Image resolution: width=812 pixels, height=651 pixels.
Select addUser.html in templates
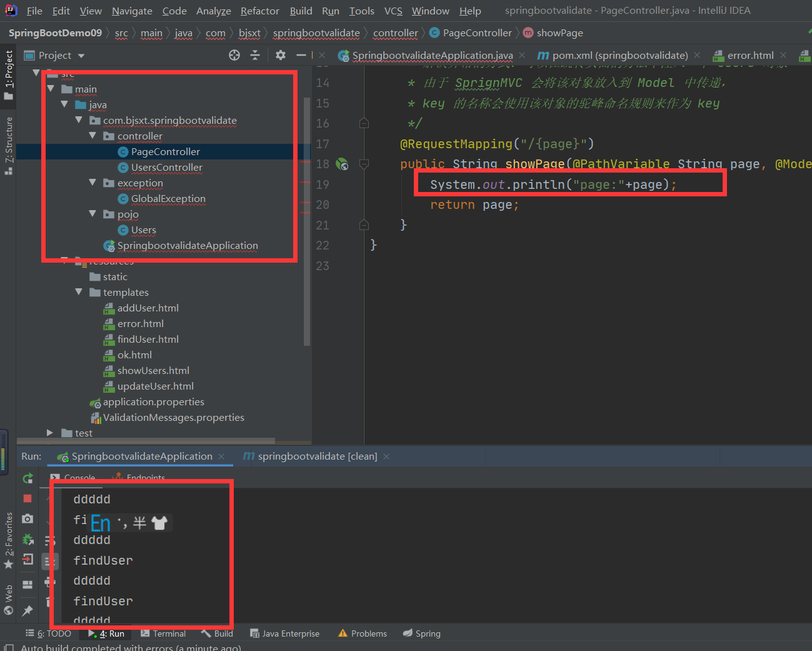point(148,308)
